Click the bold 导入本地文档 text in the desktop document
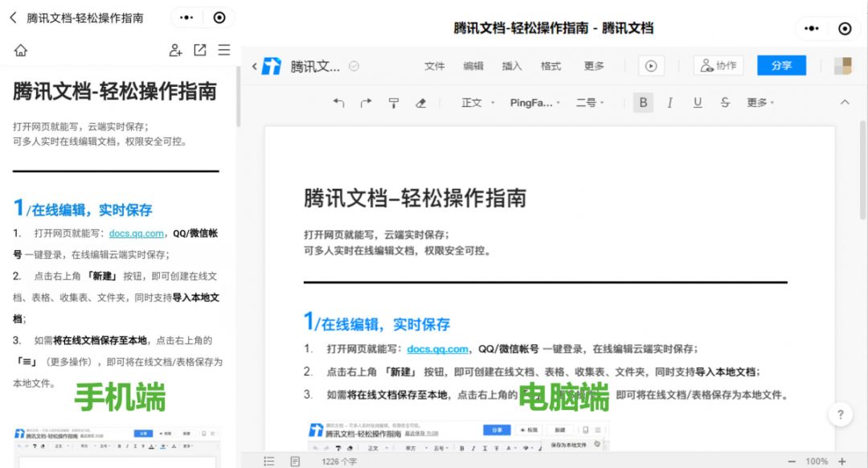This screenshot has width=868, height=468. [726, 372]
